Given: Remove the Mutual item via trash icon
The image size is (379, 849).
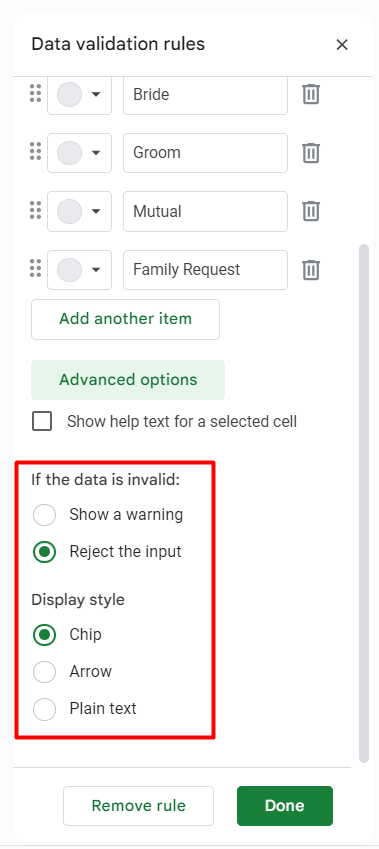Looking at the screenshot, I should pos(311,211).
